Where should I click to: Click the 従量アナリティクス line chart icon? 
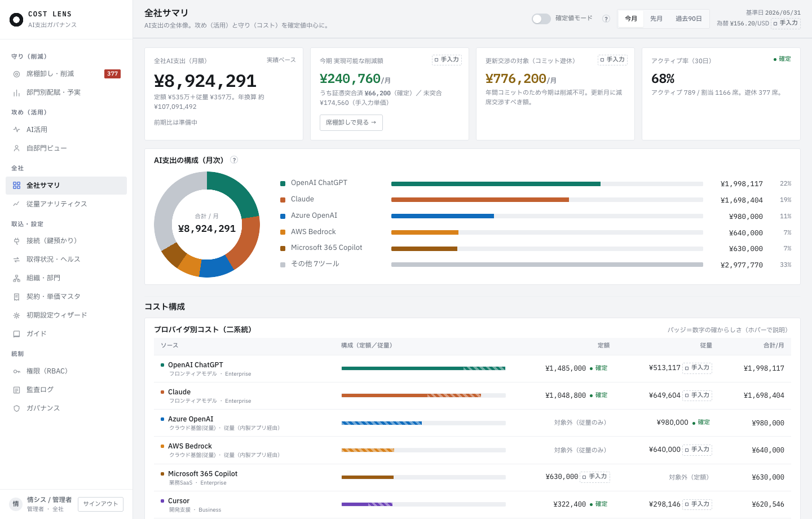tap(16, 204)
